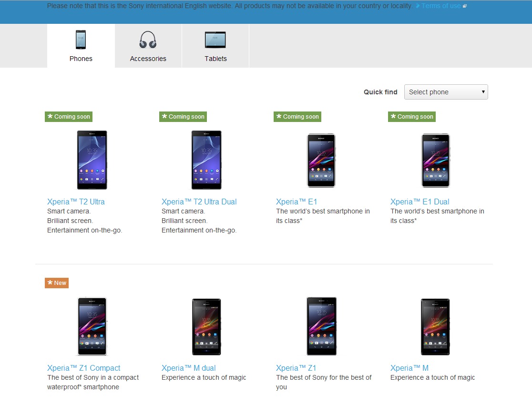Click 'best of Sony for the best of you' text
This screenshot has height=405, width=532.
[324, 382]
